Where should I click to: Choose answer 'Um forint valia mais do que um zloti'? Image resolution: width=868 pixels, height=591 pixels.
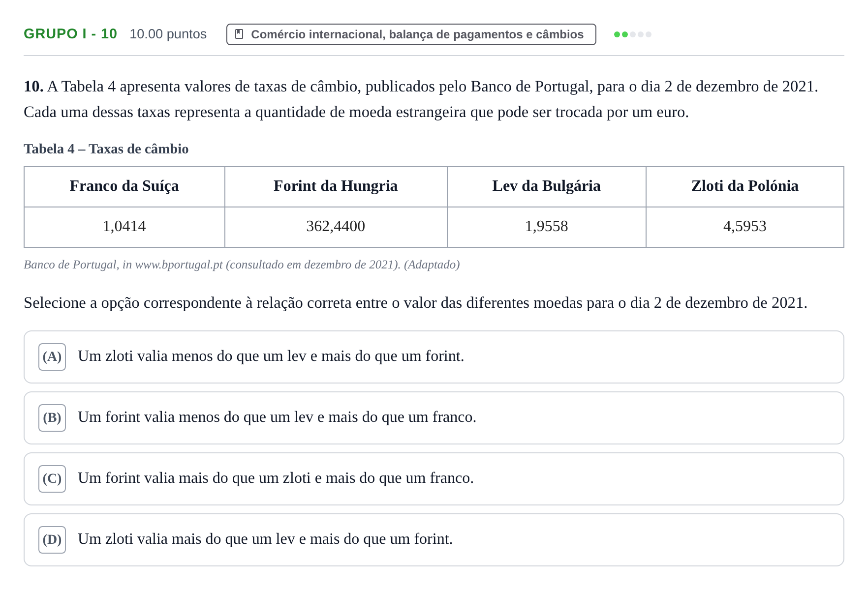(x=434, y=479)
